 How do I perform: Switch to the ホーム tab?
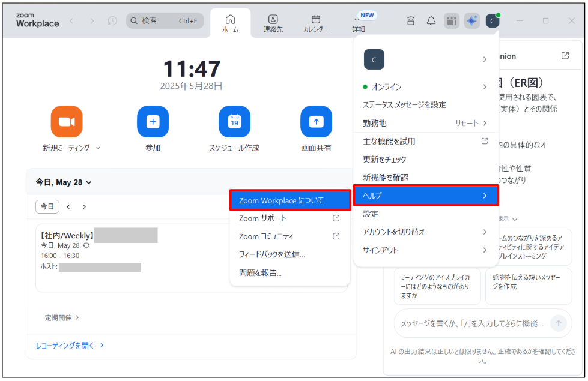pos(230,23)
